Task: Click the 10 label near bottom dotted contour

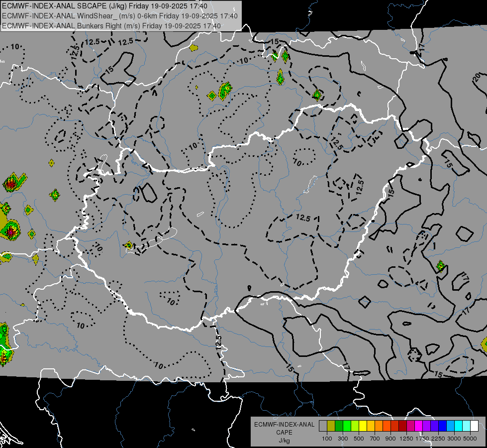Action: [x=159, y=365]
